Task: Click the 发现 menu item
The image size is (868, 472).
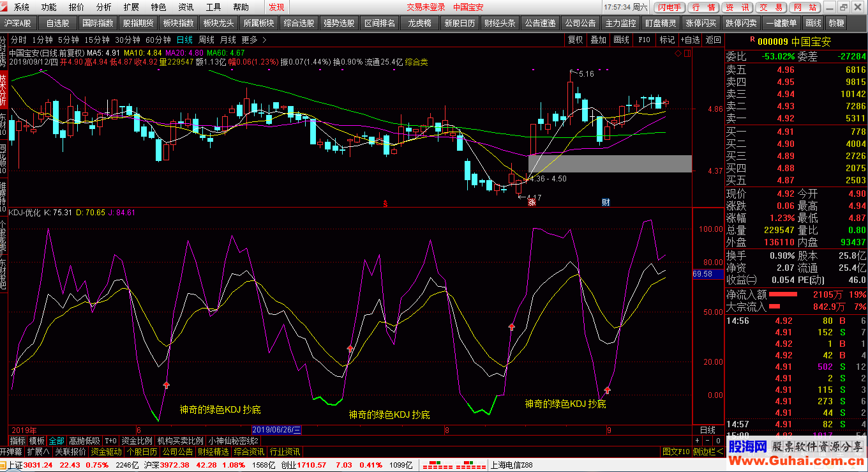Action: 277,7
